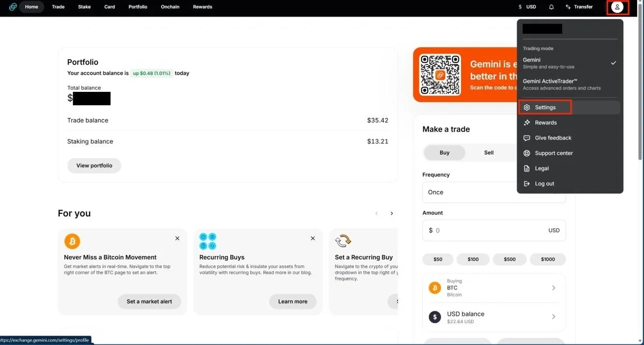
Task: Expand the Frequency dropdown set to Once
Action: pyautogui.click(x=494, y=192)
